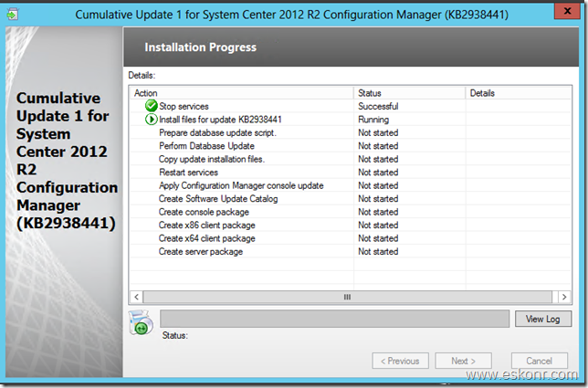Click the 'Installation Progress' heading
The height and width of the screenshot is (388, 588).
coord(201,47)
